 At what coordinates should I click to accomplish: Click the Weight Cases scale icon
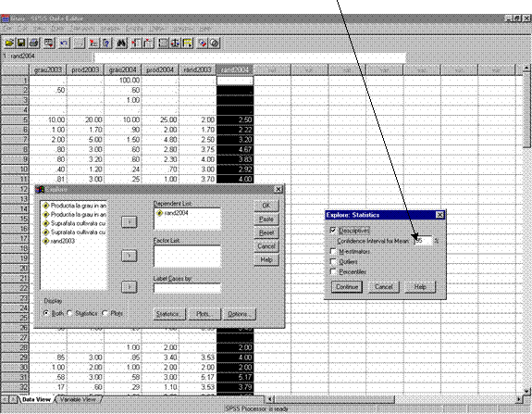click(175, 44)
